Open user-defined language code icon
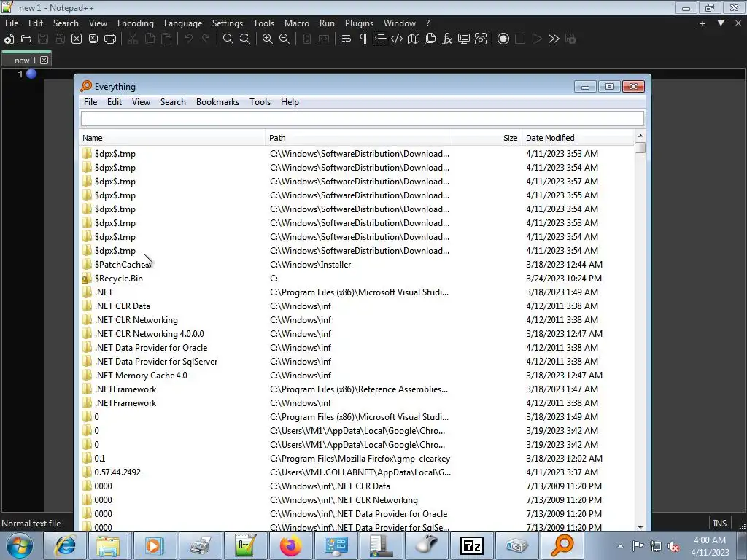The image size is (747, 560). [397, 39]
